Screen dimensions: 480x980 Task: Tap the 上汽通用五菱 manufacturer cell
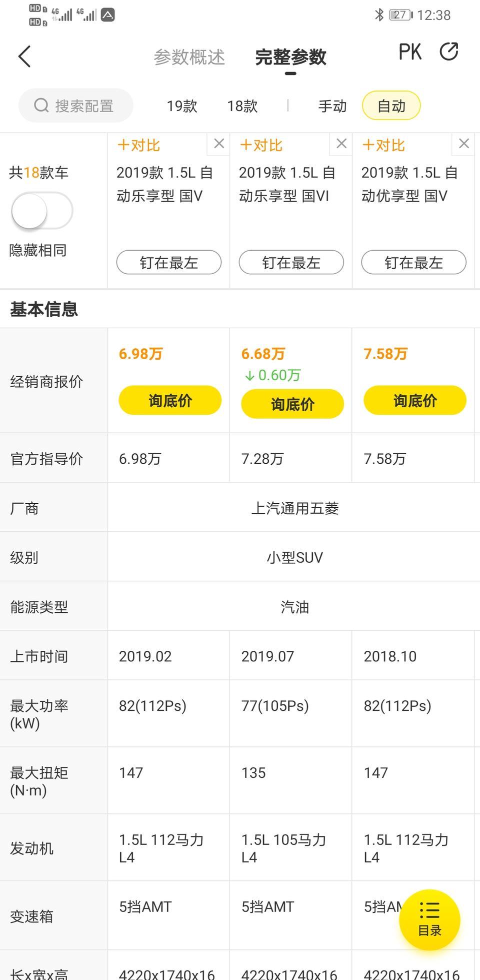[x=295, y=508]
